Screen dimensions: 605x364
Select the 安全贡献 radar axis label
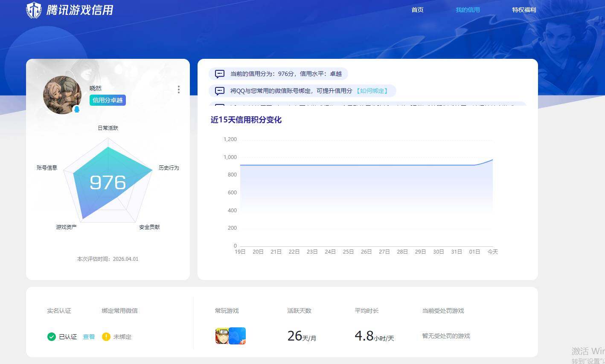(149, 227)
